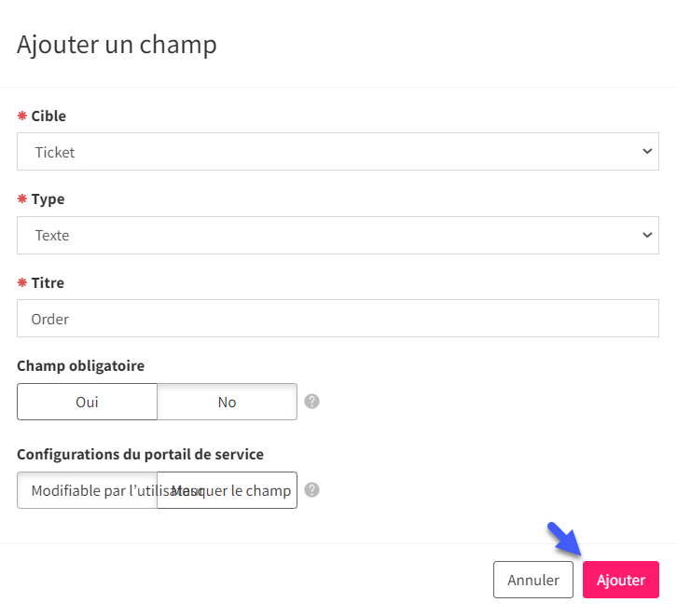Click the Type field label
The height and width of the screenshot is (616, 677).
[x=48, y=199]
